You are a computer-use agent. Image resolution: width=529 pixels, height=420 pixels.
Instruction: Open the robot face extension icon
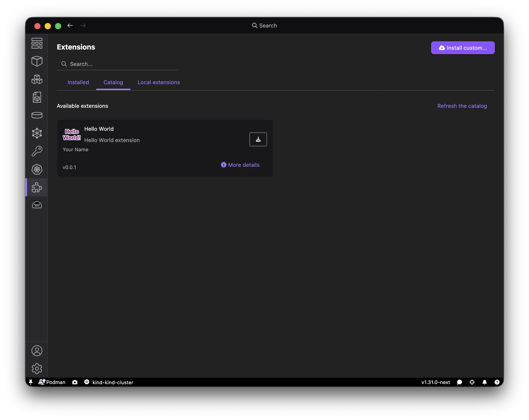click(37, 205)
